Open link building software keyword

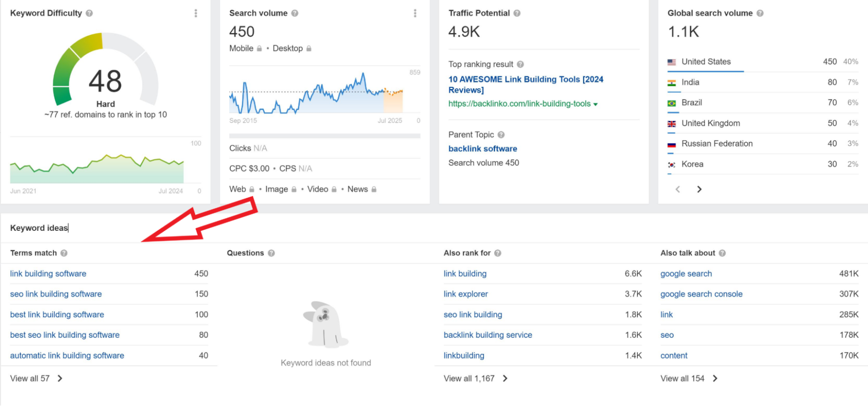(x=48, y=273)
